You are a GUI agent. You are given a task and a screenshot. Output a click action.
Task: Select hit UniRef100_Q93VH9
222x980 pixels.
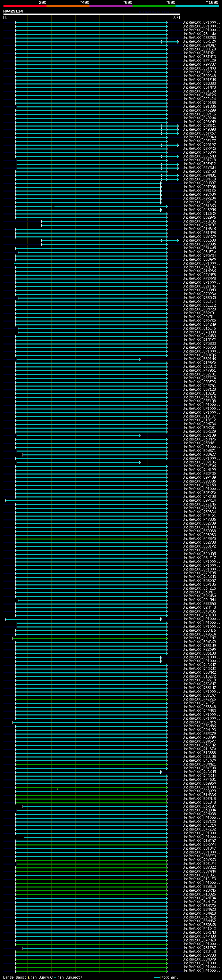199,122
